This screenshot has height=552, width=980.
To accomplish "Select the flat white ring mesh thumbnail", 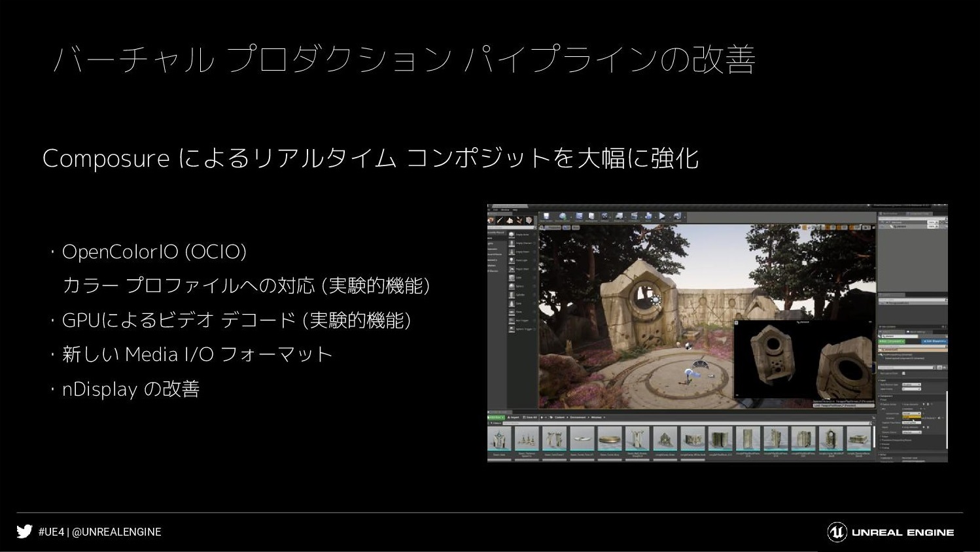I will coord(582,438).
